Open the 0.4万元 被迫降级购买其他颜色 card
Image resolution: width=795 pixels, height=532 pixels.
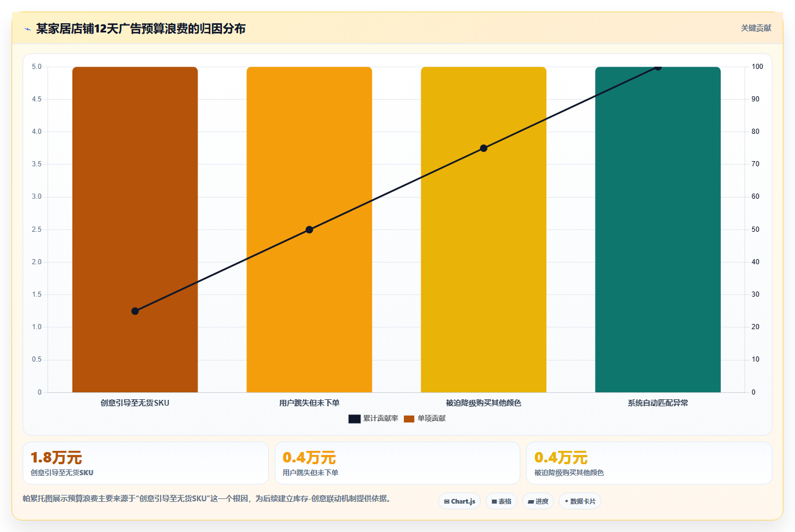649,463
